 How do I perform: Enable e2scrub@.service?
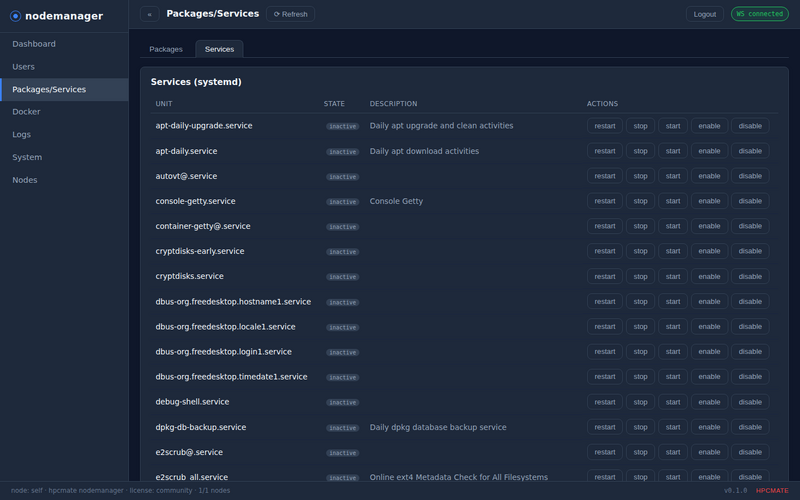tap(709, 452)
